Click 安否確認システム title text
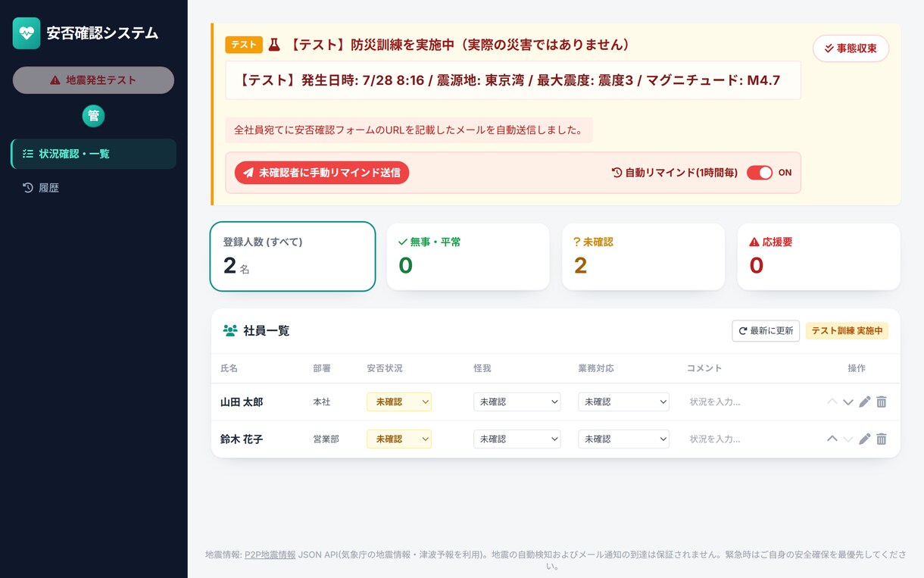The width and height of the screenshot is (924, 578). tap(102, 33)
